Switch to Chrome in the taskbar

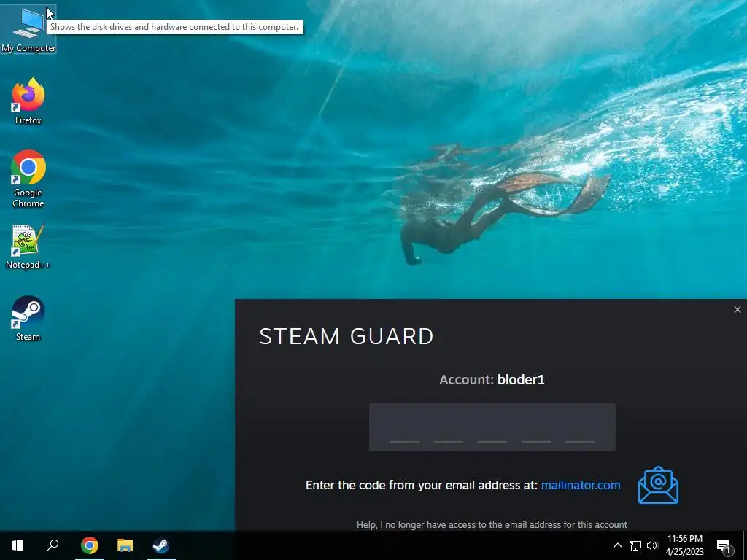[89, 545]
